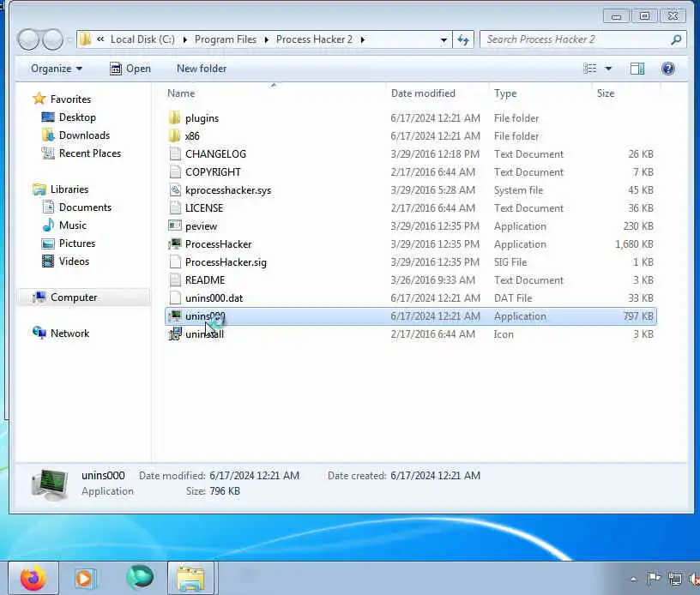Click the Change your view icon
The width and height of the screenshot is (700, 595).
pos(589,69)
